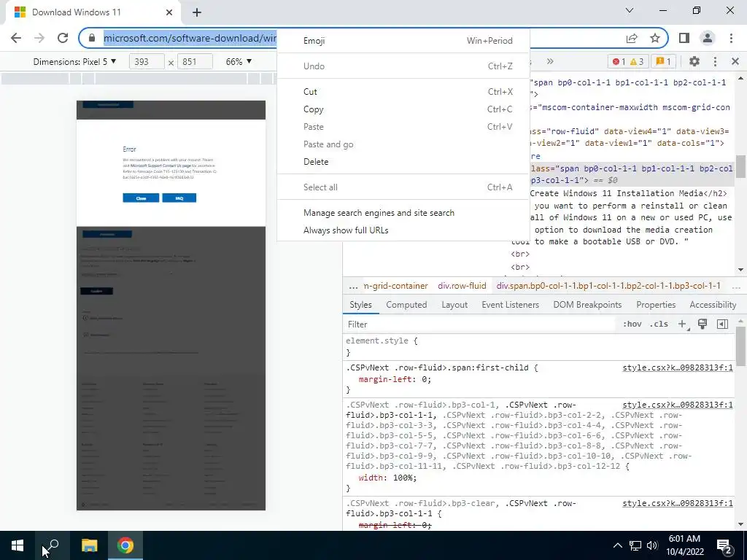Screen dimensions: 747x560
Task: Open File Explorer from the taskbar
Action: (x=89, y=545)
